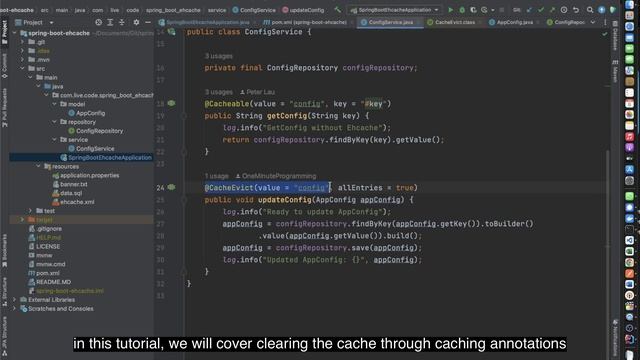Toggle the Pull Requests tool window button
Screen dimensions: 640x360
4,107
